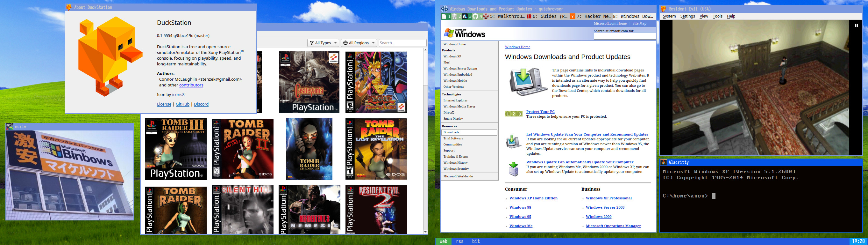The height and width of the screenshot is (245, 868).
Task: Open pinned tab 1 with blank page icon
Action: pos(446,16)
